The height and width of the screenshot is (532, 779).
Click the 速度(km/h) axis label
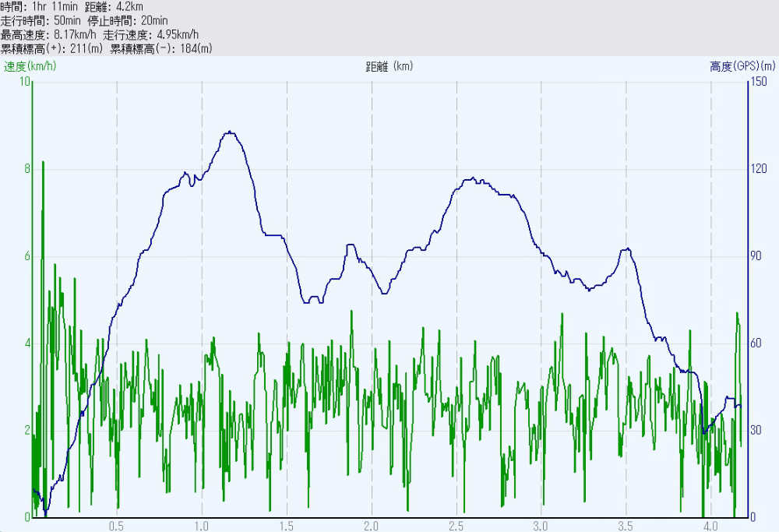[30, 66]
